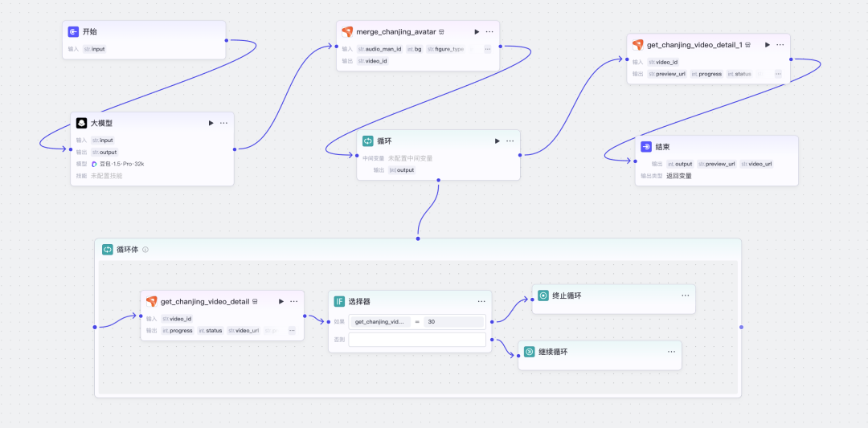The width and height of the screenshot is (868, 428).
Task: Open the more menu of 大模型 node
Action: coord(223,123)
